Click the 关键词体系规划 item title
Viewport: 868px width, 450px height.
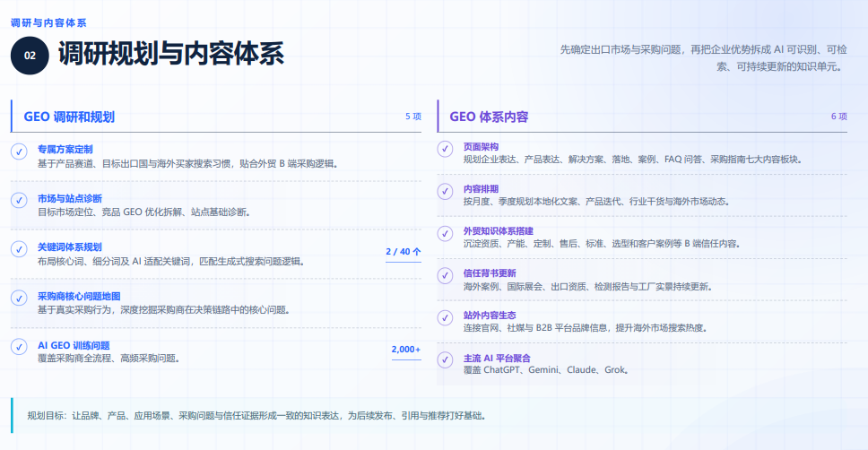coord(70,247)
